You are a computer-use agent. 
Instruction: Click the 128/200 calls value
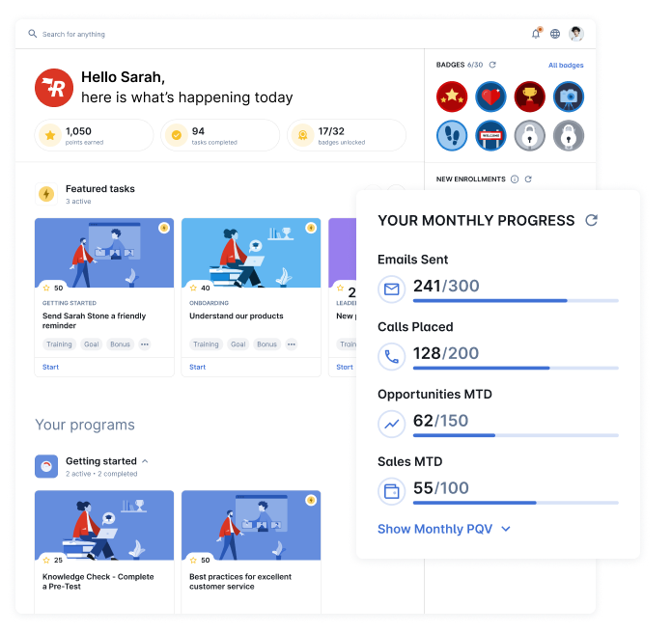(x=446, y=353)
